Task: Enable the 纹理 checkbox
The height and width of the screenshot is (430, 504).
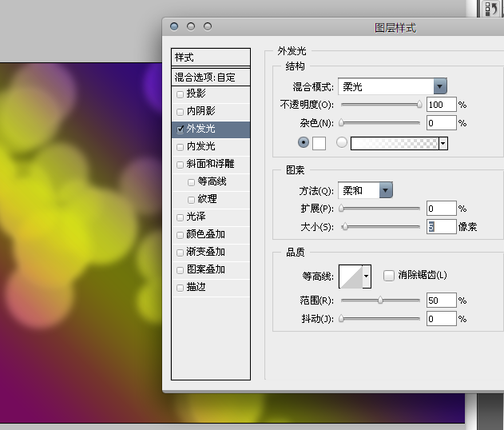Action: 191,200
